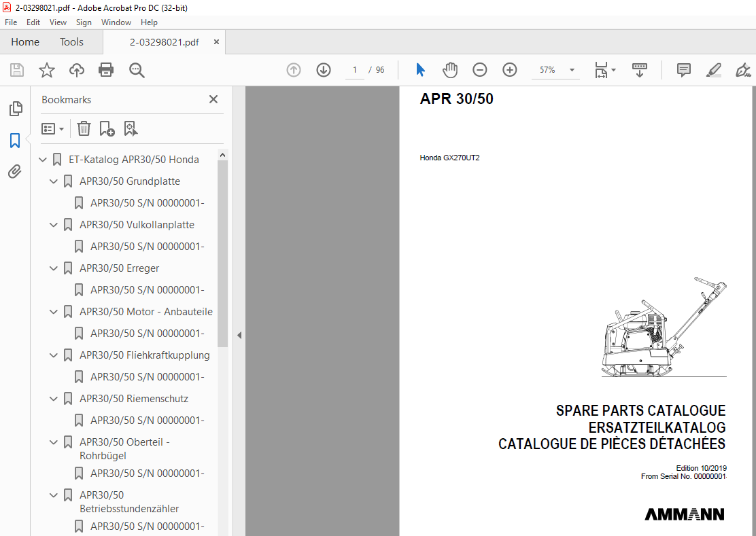Open the Edit menu
The image size is (756, 536).
click(x=33, y=22)
